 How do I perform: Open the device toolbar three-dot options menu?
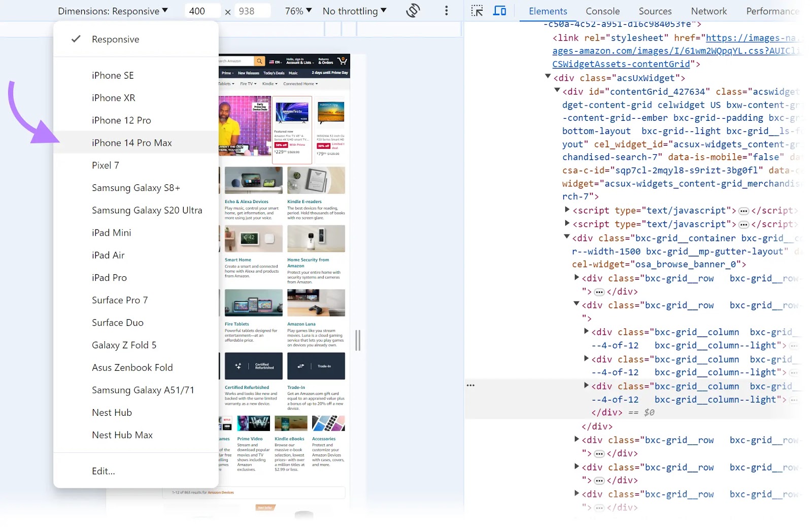tap(446, 10)
